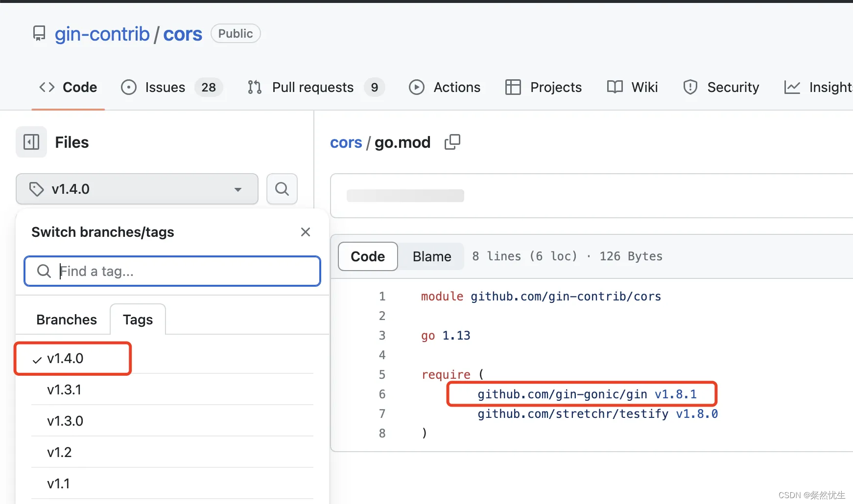
Task: Collapse the Files side panel
Action: click(31, 142)
